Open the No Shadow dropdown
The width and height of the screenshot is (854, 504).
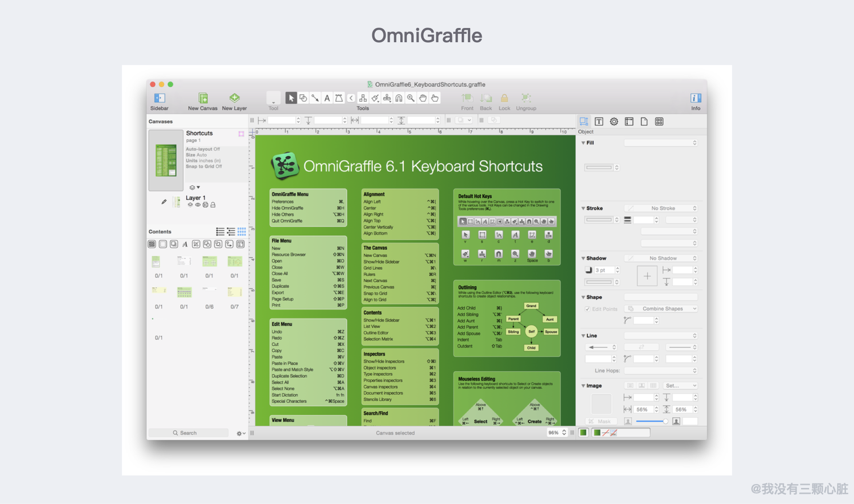point(662,258)
